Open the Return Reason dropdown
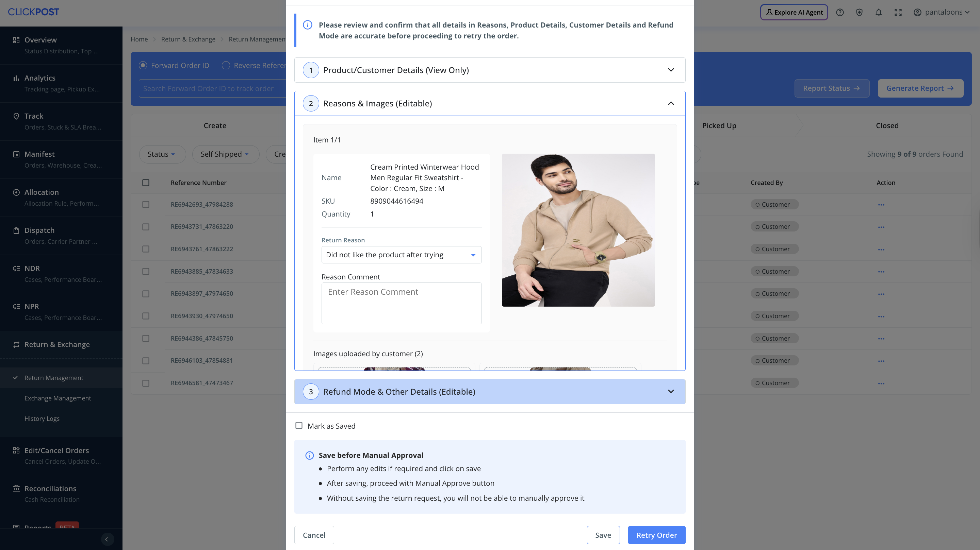The image size is (980, 550). [402, 255]
